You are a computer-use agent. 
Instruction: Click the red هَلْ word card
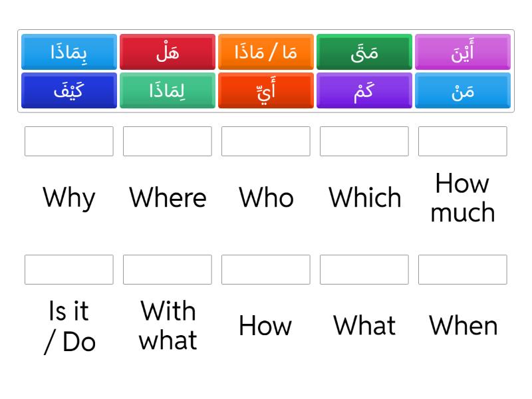point(168,53)
